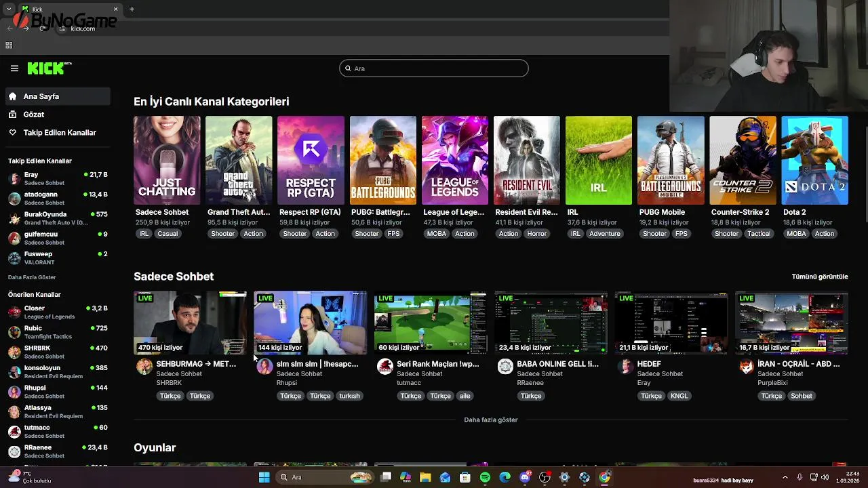Viewport: 868px width, 488px height.
Task: Launch Spotify from the taskbar
Action: [485, 477]
